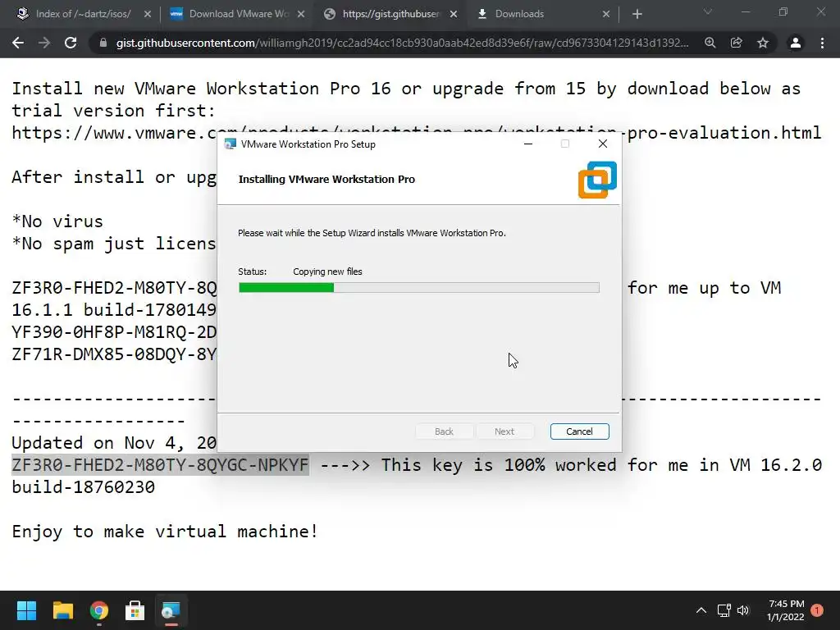Open the volume tray icon
The height and width of the screenshot is (630, 840).
tap(743, 610)
